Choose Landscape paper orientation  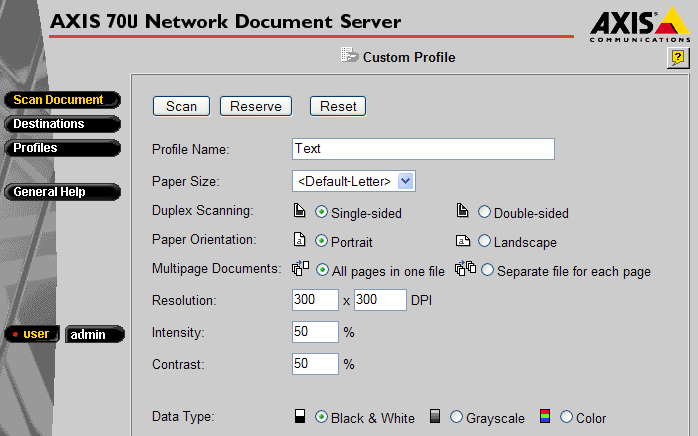pos(484,241)
